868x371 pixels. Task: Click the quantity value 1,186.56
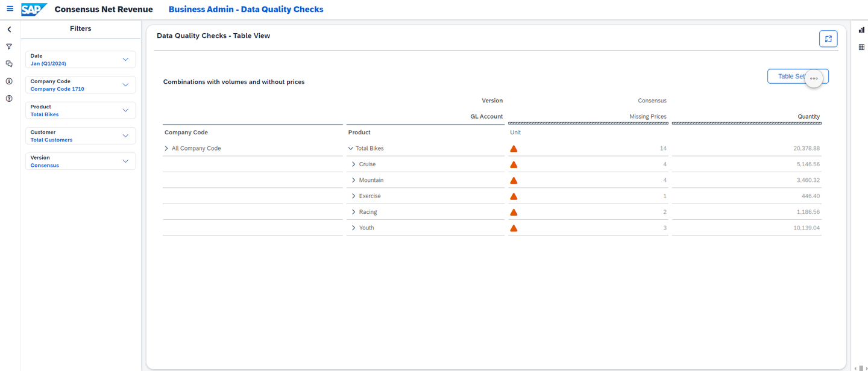pyautogui.click(x=808, y=212)
